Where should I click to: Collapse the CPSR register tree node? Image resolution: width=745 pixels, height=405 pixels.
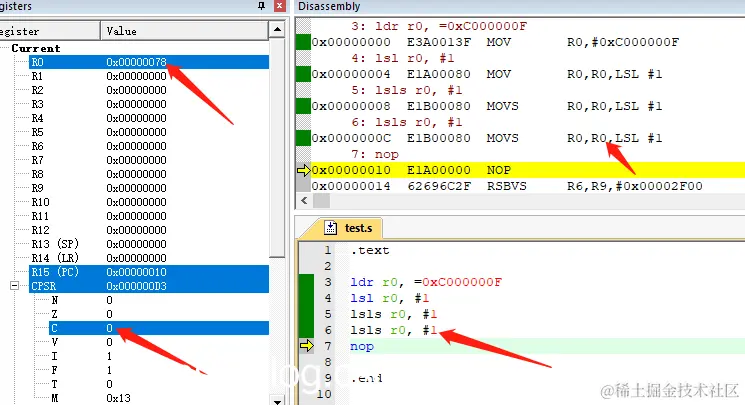click(x=14, y=286)
